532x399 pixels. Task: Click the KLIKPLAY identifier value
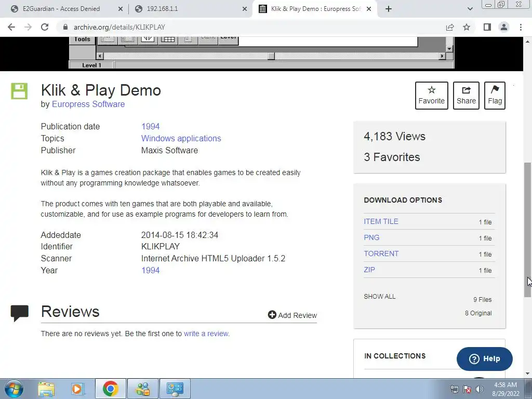pos(161,247)
